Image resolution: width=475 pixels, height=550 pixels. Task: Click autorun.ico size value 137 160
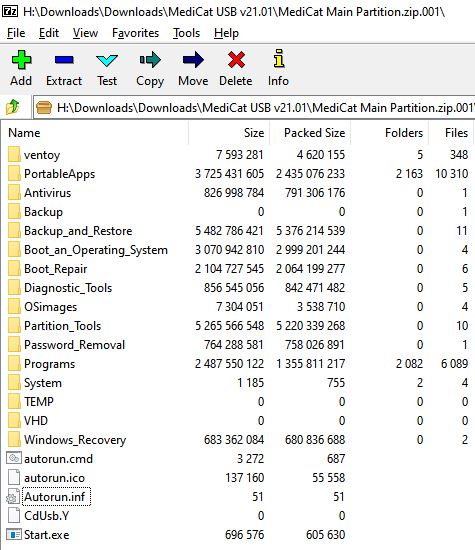[245, 478]
